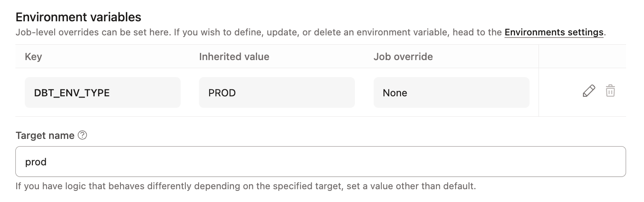Click the pencil edit icon for DBT_ENV_TYPE

(x=588, y=91)
